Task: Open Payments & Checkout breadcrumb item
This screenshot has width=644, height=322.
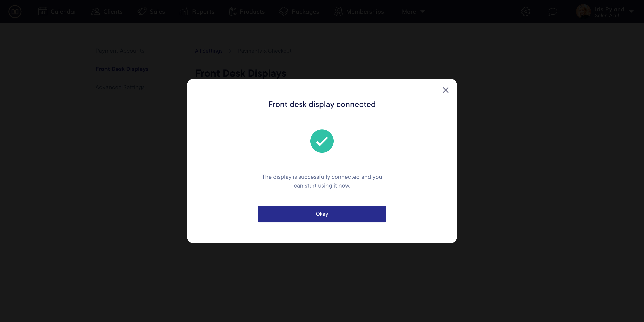Action: (x=265, y=51)
